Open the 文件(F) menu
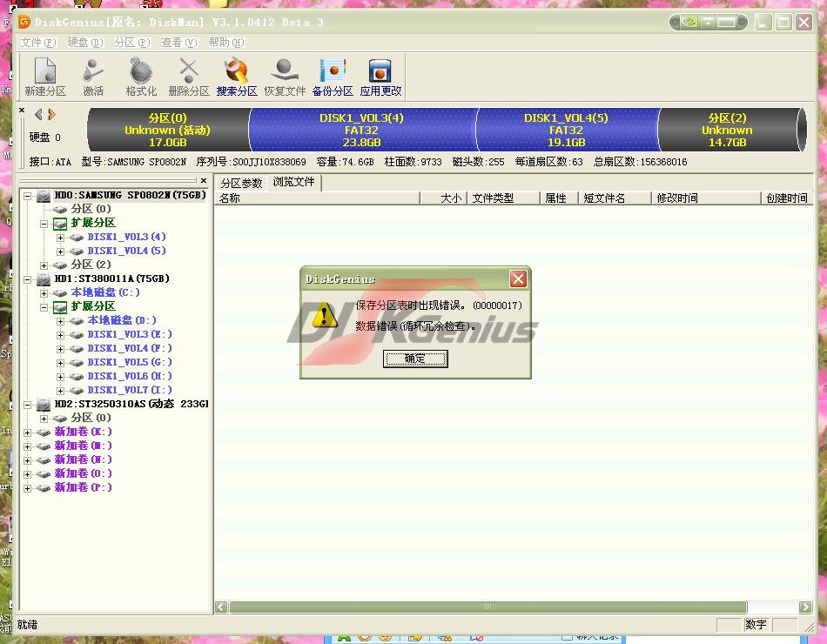 [38, 42]
